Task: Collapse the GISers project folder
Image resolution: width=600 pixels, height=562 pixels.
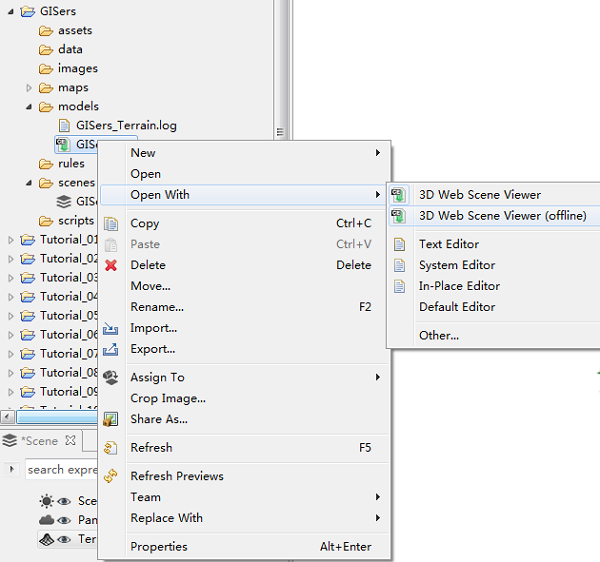Action: (x=11, y=12)
